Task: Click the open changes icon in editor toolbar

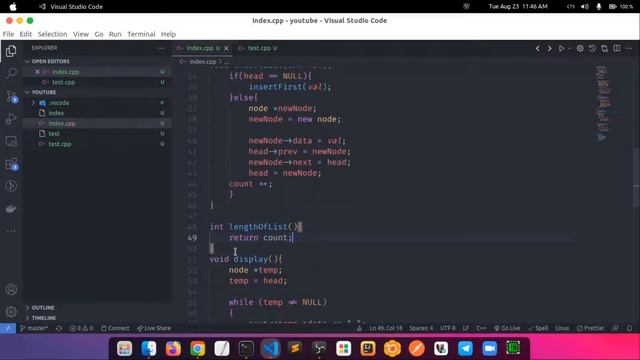Action: (x=604, y=49)
